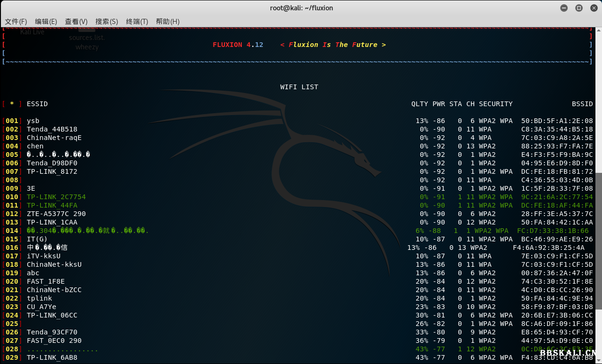Click the TP-LINK_2C7754 green entry

pos(56,197)
